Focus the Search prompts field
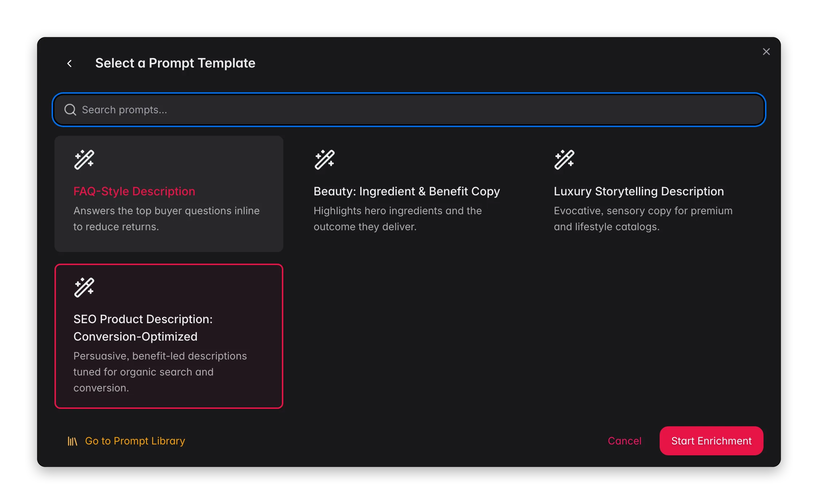Viewport: 818px width, 504px height. pos(409,110)
